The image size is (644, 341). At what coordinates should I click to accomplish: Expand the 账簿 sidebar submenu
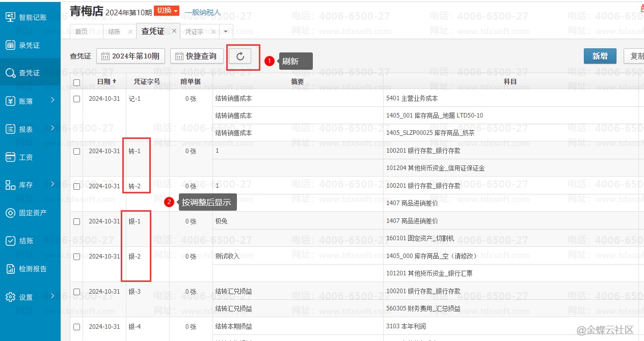click(52, 101)
